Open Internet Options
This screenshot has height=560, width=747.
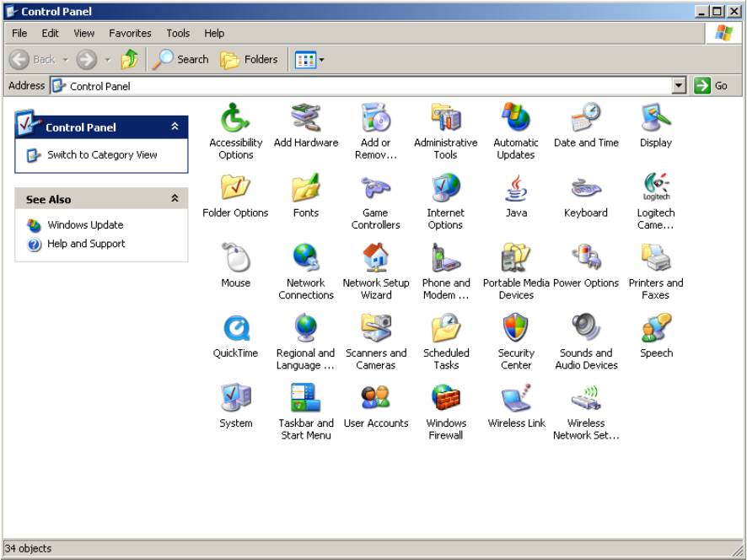pyautogui.click(x=445, y=202)
